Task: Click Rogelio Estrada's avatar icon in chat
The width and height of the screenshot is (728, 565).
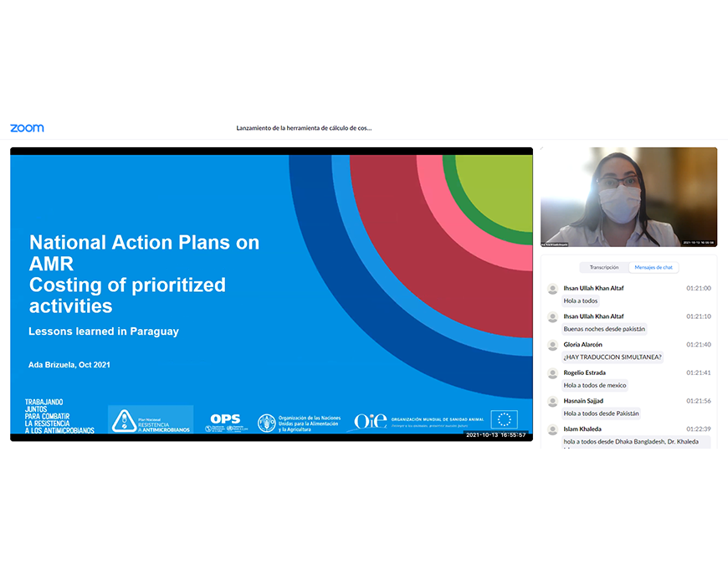Action: (x=552, y=373)
